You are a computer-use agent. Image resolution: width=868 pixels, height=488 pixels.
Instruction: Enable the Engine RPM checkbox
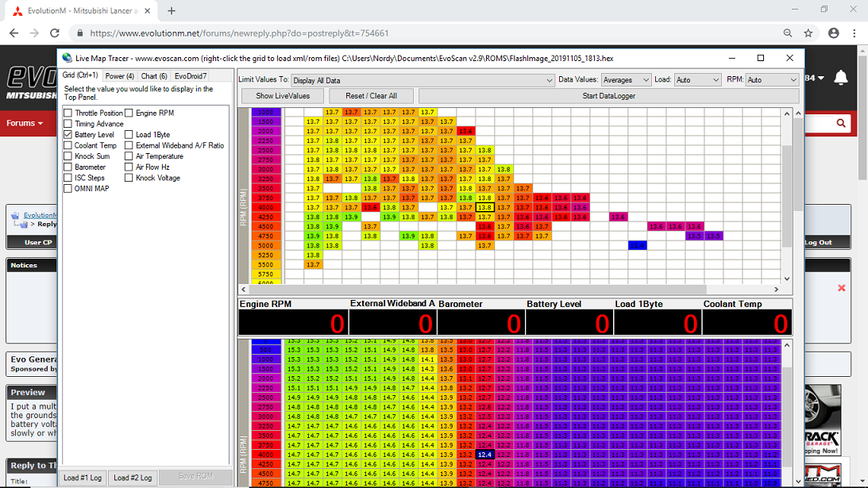coord(129,113)
